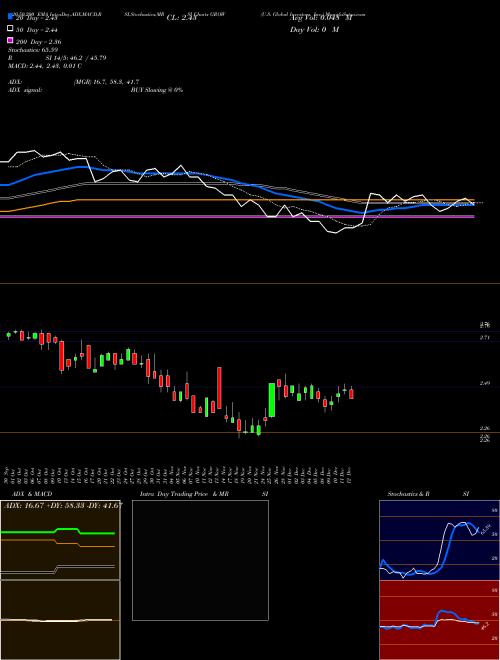500x660 pixels.
Task: Click the green +DY line in ADX panel
Action: 58,531
